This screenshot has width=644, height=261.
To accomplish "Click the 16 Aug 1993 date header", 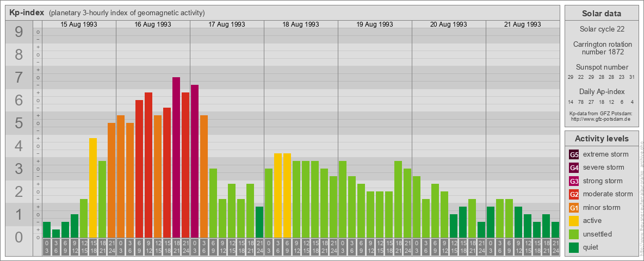I will click(153, 24).
